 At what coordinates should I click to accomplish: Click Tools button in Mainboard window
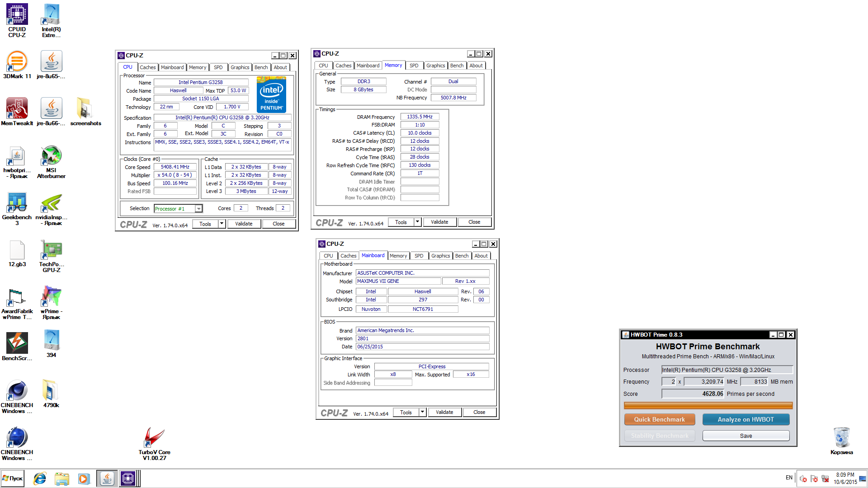(x=406, y=412)
